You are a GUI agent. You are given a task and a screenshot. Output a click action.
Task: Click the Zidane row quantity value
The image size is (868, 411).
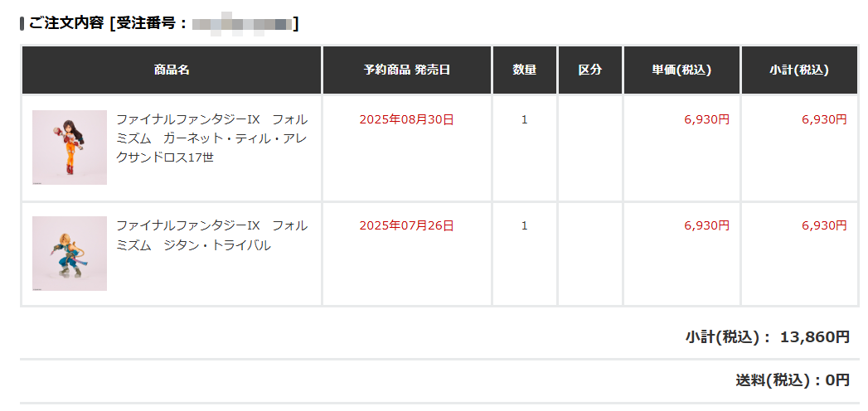[x=524, y=225]
